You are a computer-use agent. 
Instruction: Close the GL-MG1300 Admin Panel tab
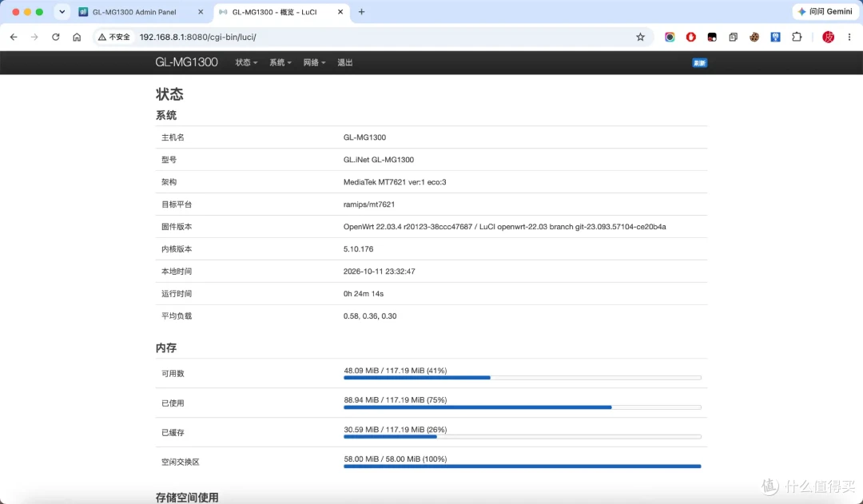201,11
